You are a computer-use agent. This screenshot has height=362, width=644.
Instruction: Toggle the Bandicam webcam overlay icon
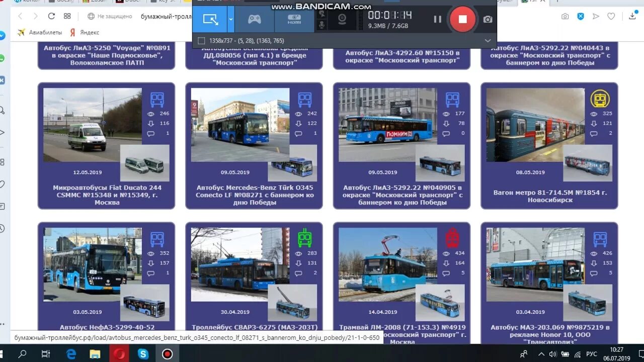point(342,19)
